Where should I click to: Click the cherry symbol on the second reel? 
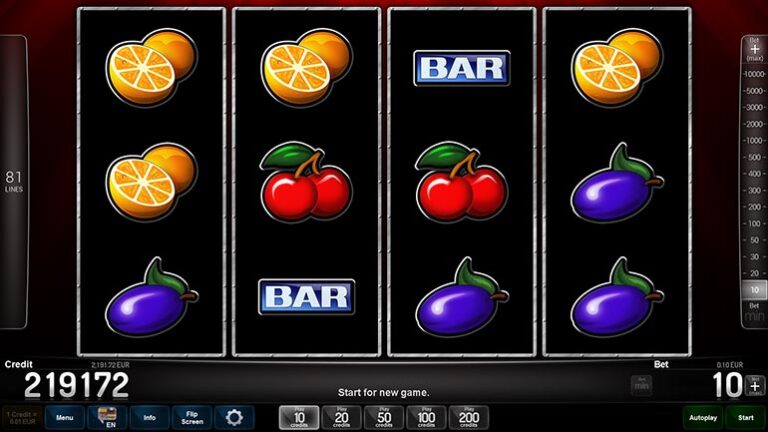click(x=306, y=181)
